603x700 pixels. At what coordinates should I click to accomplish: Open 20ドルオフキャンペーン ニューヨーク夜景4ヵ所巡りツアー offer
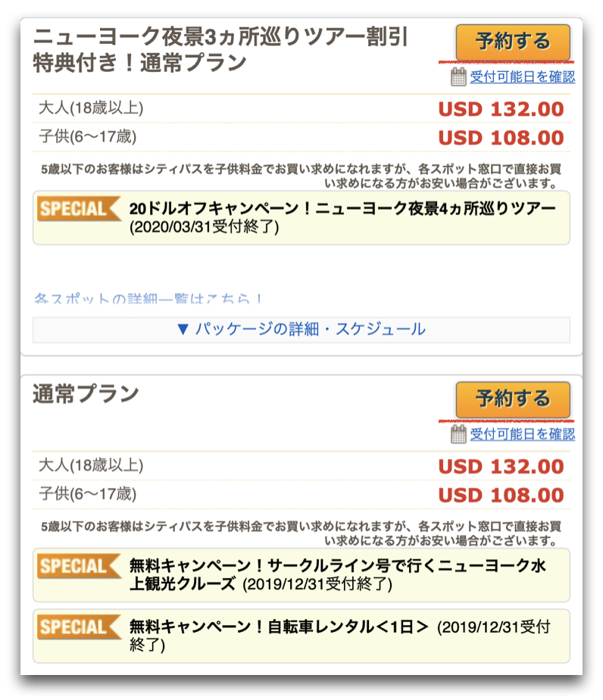[x=342, y=217]
